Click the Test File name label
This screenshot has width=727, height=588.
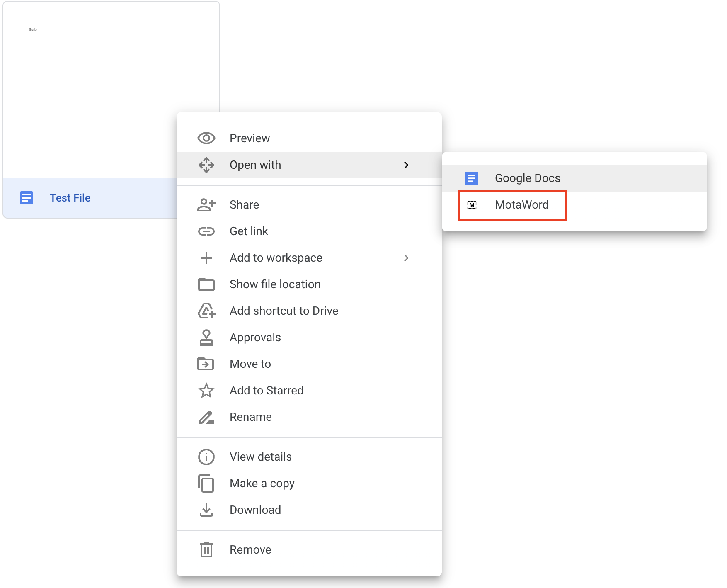(x=70, y=198)
